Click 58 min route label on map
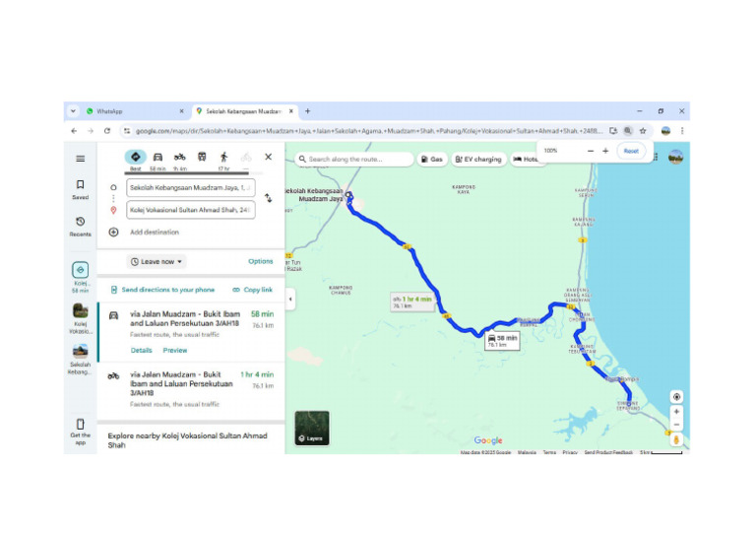Image resolution: width=756 pixels, height=535 pixels. click(502, 340)
